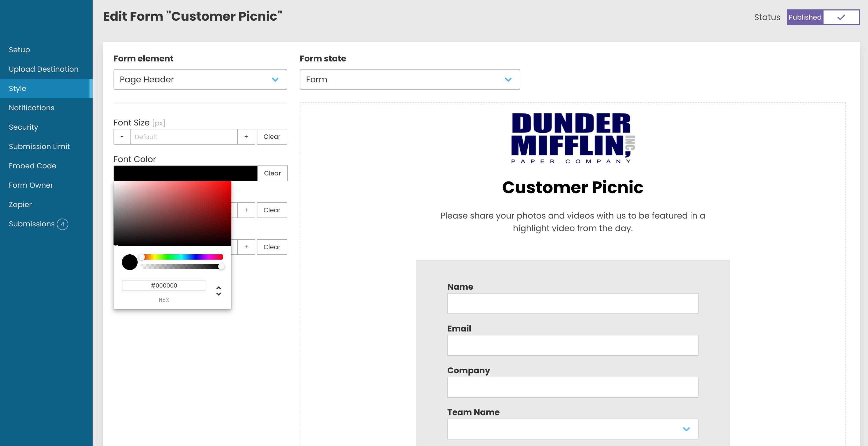Click the Company field label
Screen dimensions: 868x446
pyautogui.click(x=468, y=370)
